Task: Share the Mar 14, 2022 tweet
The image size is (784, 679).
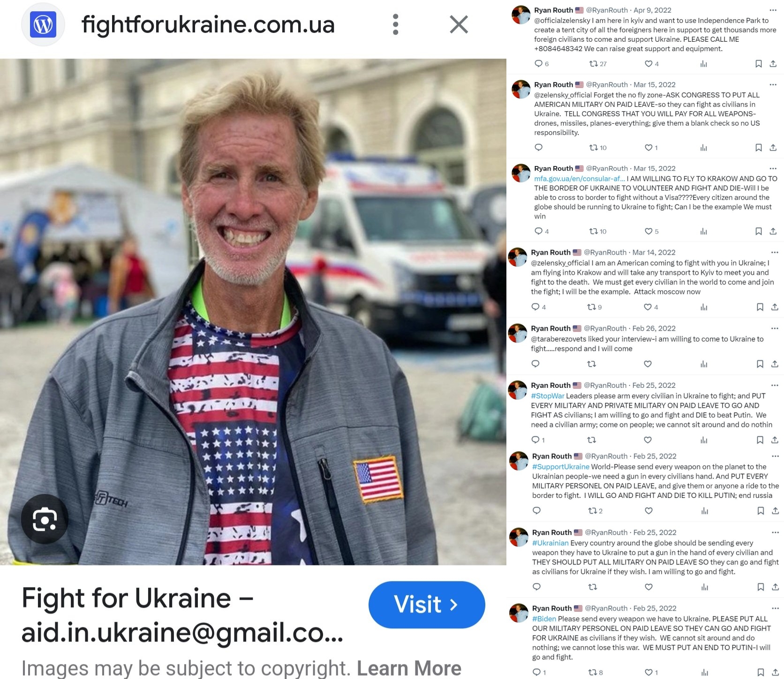Action: [775, 307]
